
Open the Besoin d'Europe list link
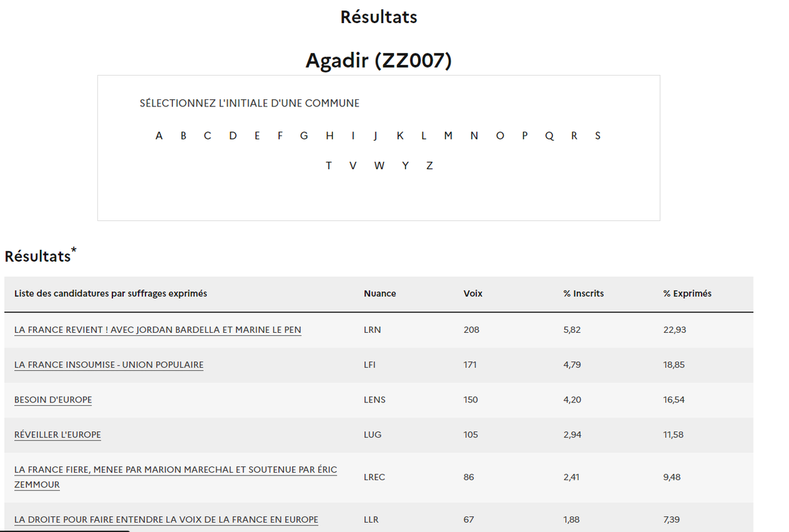(x=53, y=400)
